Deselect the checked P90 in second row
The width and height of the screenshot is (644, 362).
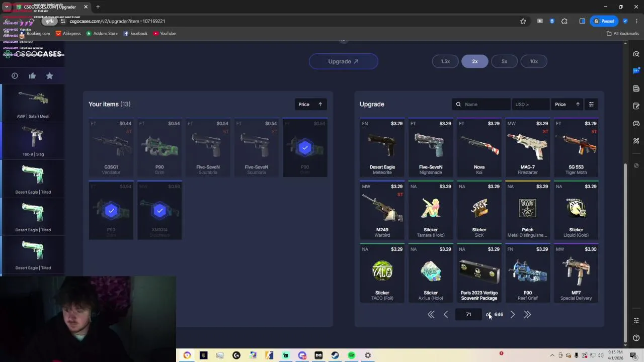(x=111, y=210)
